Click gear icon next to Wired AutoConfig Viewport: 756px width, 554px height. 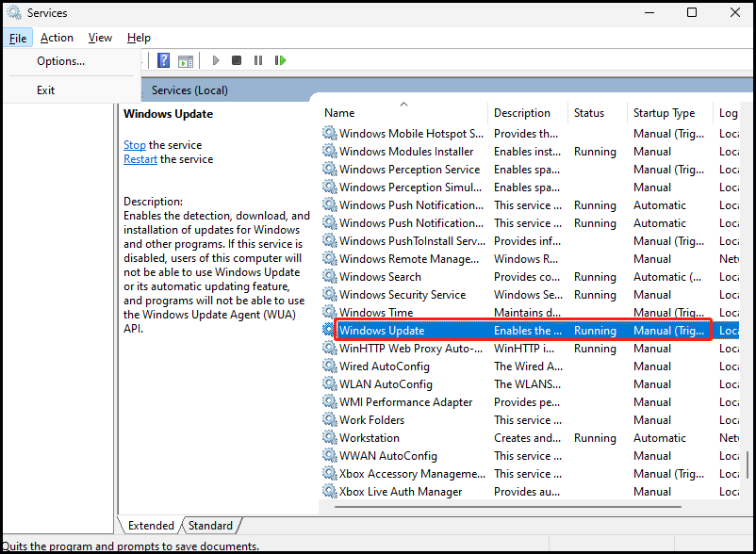(330, 366)
